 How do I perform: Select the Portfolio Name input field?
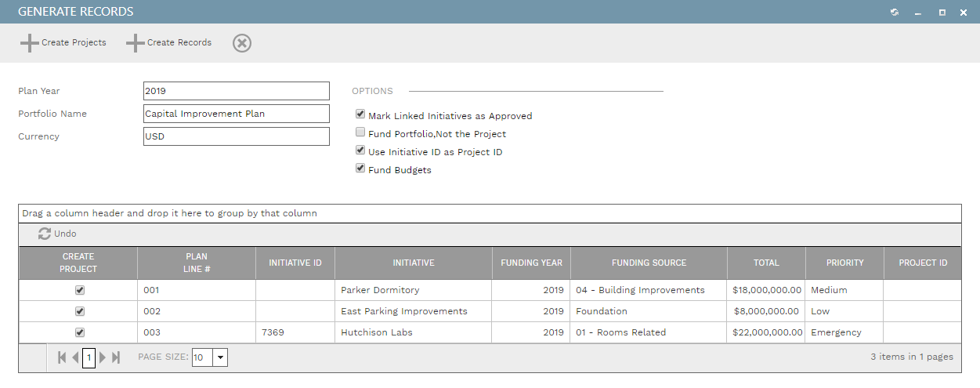(236, 114)
